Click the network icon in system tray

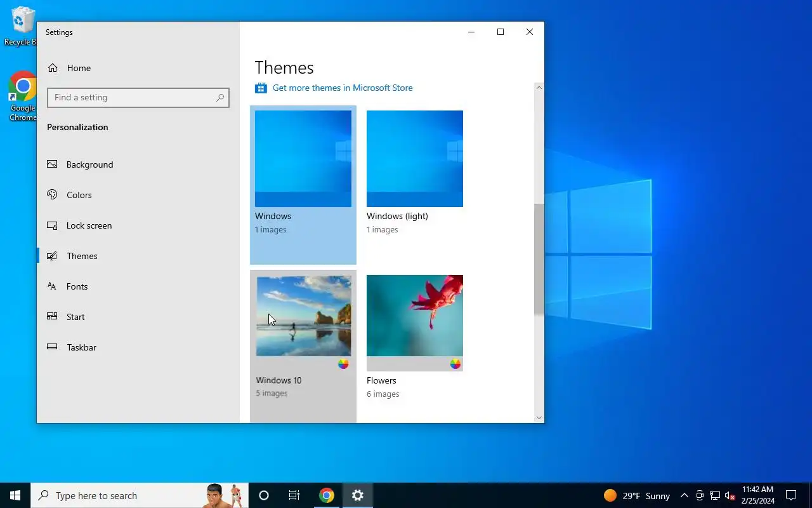(x=715, y=496)
